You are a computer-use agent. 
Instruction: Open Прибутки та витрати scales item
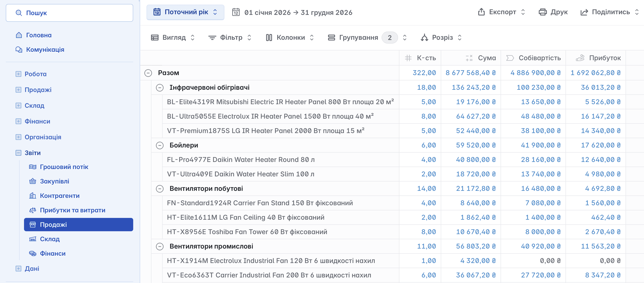tap(72, 210)
